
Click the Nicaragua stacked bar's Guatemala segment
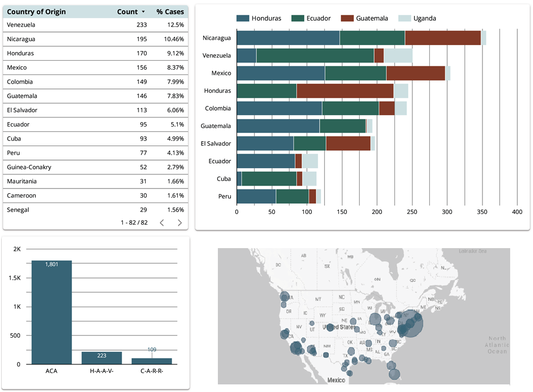pyautogui.click(x=443, y=38)
